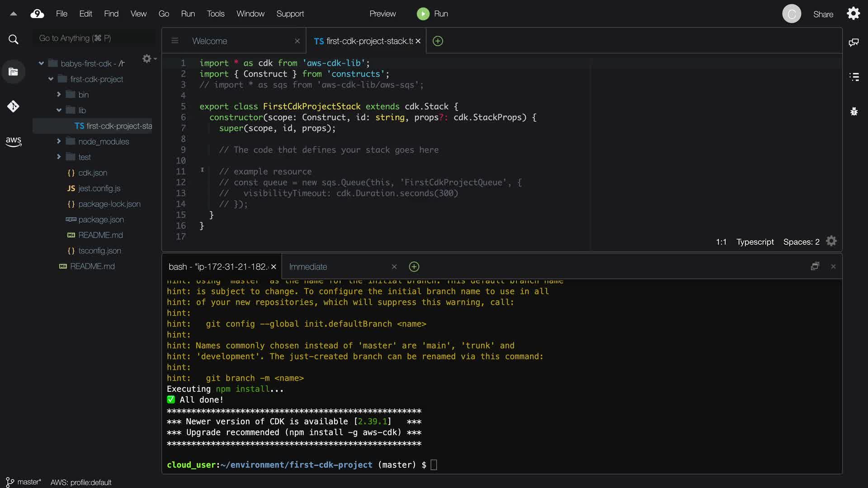
Task: Collapse the menu bar with up arrow
Action: click(13, 14)
